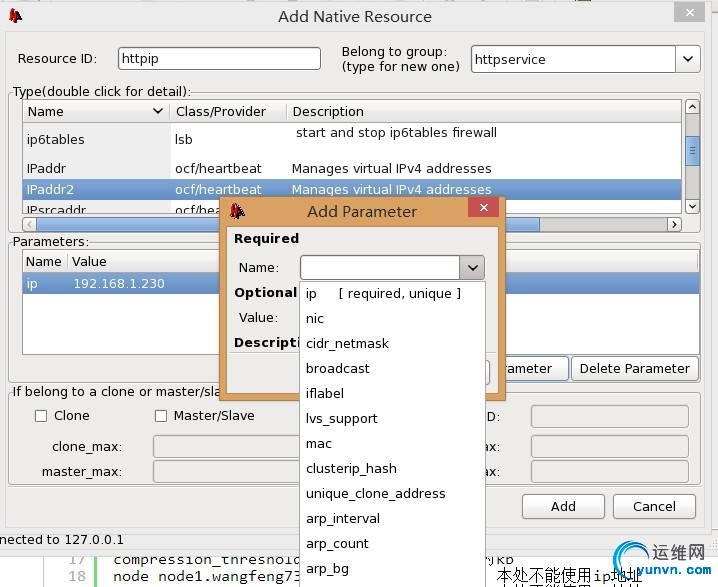This screenshot has height=587, width=718.
Task: Click the Add Parameter dialog app icon
Action: pos(237,211)
